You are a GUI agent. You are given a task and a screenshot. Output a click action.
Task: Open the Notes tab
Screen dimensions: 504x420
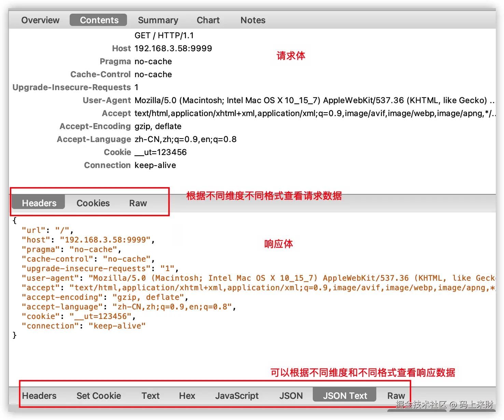(x=253, y=20)
